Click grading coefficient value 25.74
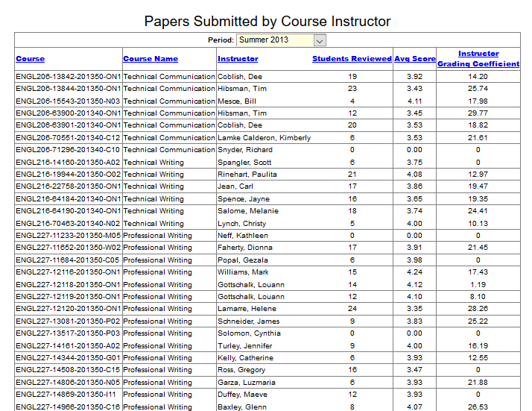 point(478,89)
